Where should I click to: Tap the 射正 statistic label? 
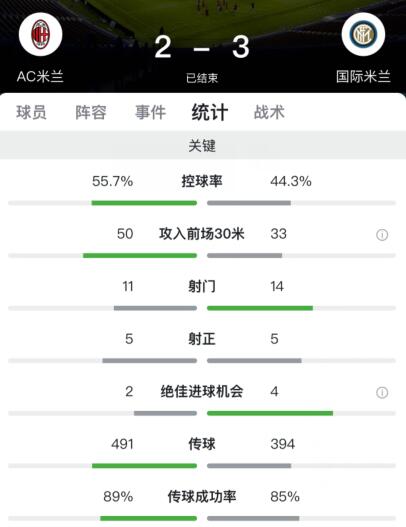(x=202, y=339)
